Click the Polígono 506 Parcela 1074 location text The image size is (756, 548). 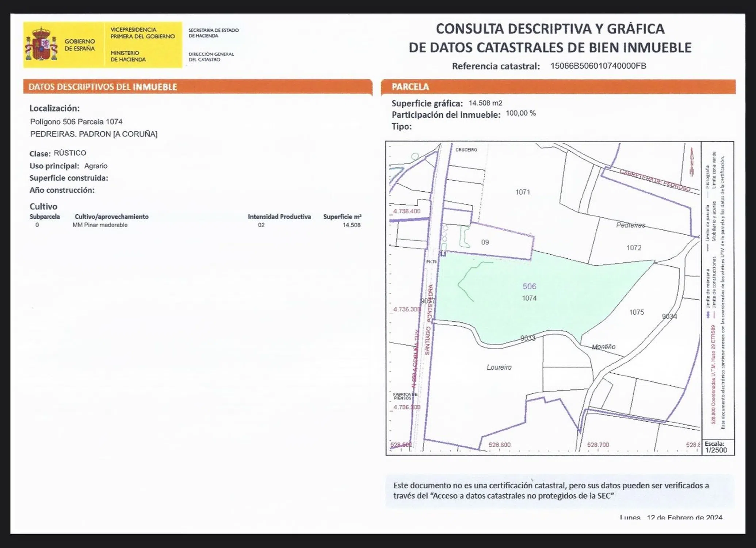pos(76,122)
